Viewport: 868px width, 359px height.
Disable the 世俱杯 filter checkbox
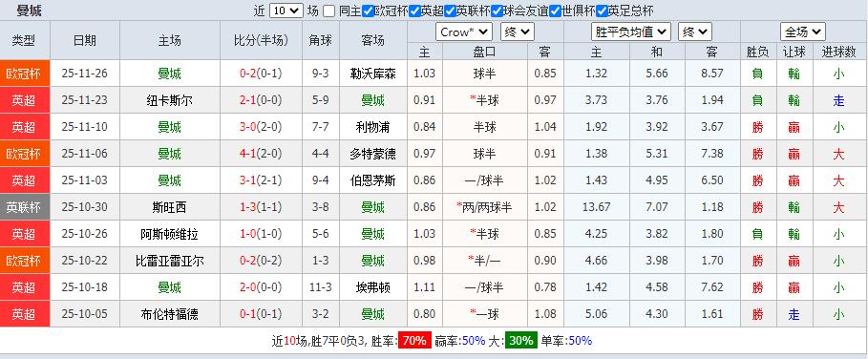pos(555,11)
